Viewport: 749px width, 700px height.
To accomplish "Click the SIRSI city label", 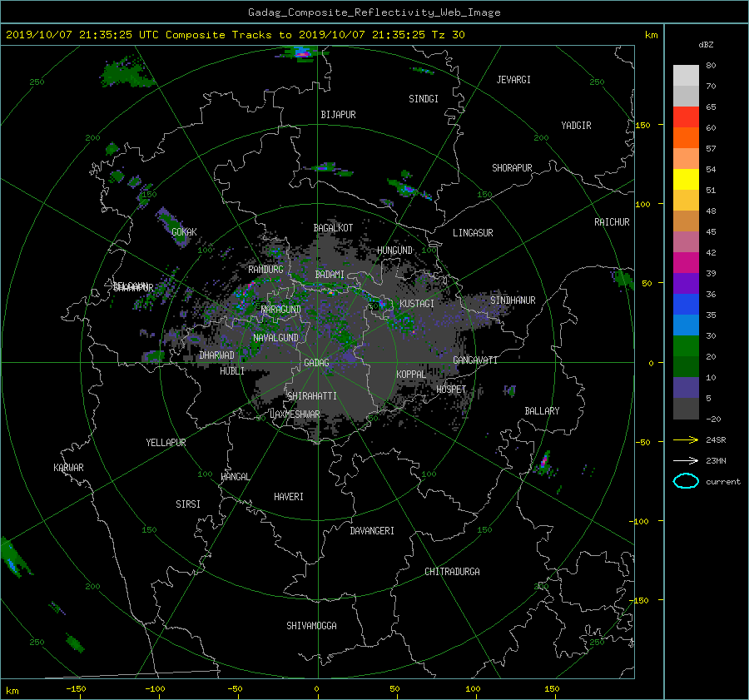I will (188, 504).
